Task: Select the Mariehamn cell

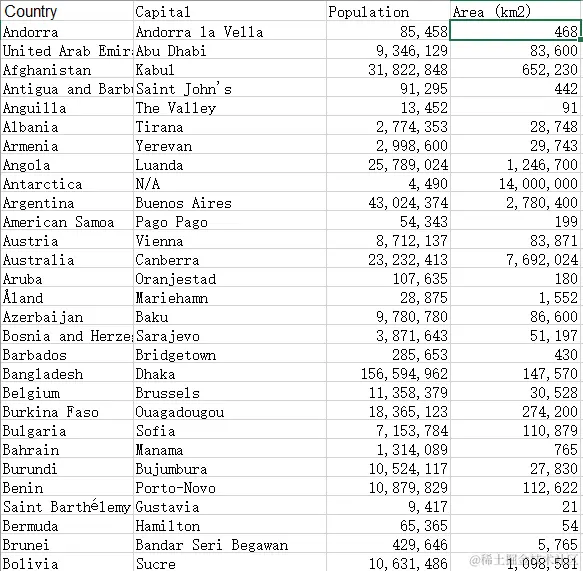Action: 230,296
